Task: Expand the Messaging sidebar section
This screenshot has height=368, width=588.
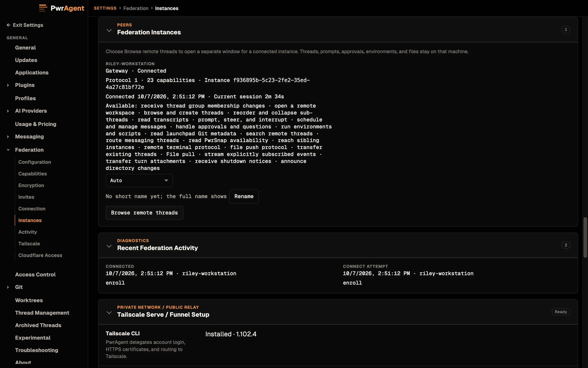Action: [x=8, y=137]
